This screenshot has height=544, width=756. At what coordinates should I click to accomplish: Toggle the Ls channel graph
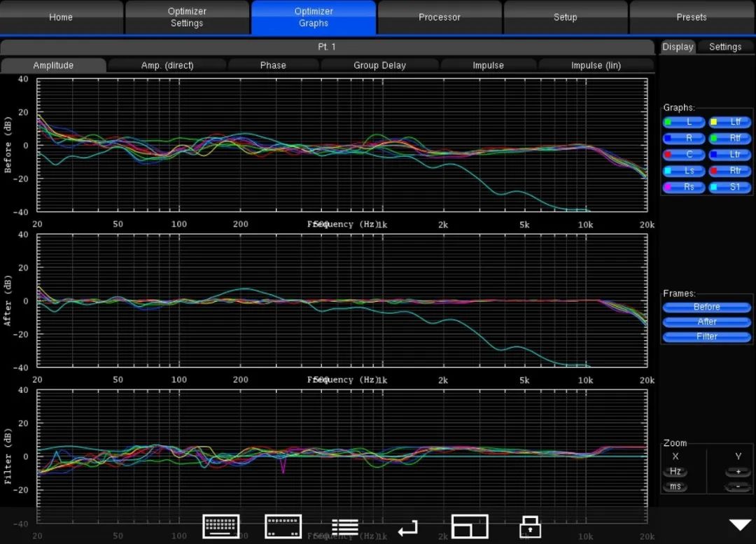[684, 171]
